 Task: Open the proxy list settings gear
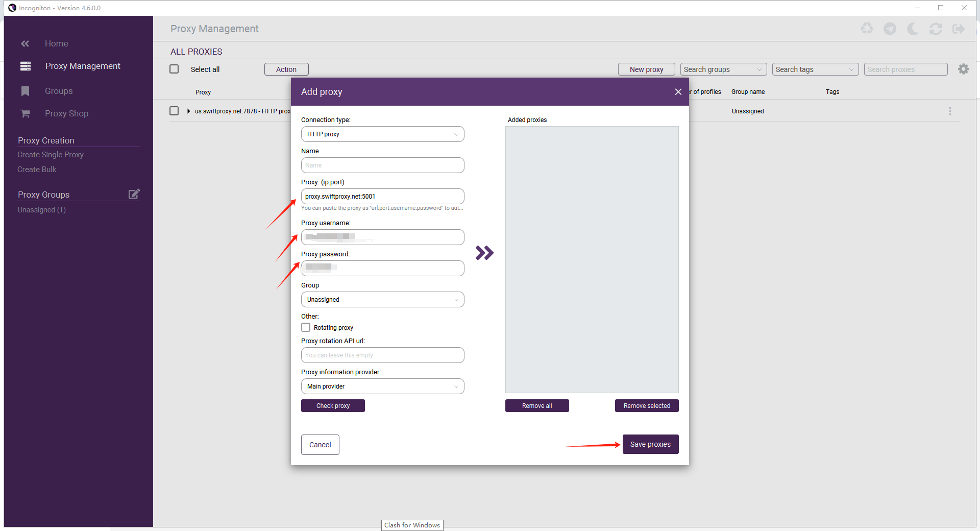tap(963, 69)
